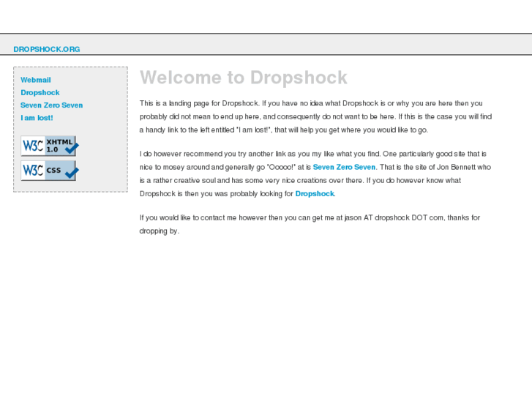Click the text "dropping by."
Screen dimensions: 532x399
(x=159, y=231)
